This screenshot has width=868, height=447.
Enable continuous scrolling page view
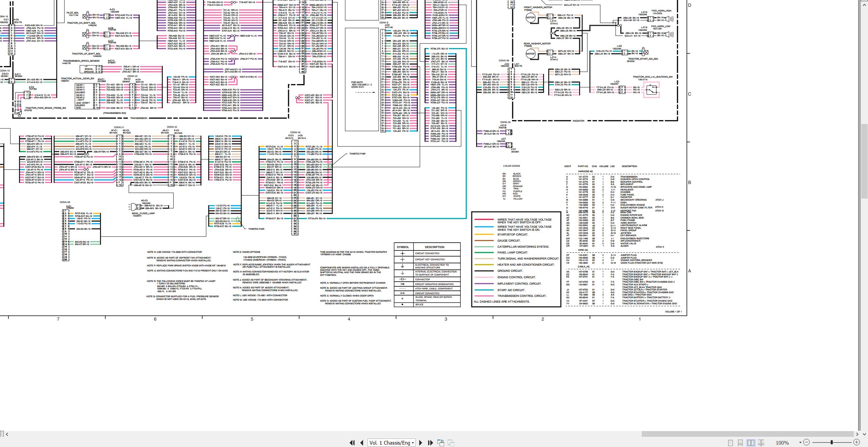[x=741, y=443]
